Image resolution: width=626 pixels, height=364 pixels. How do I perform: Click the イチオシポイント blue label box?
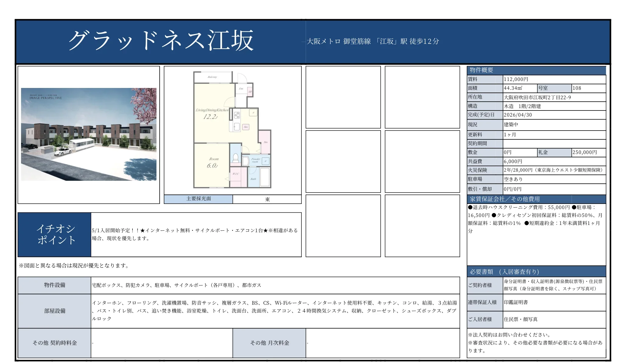pos(55,235)
